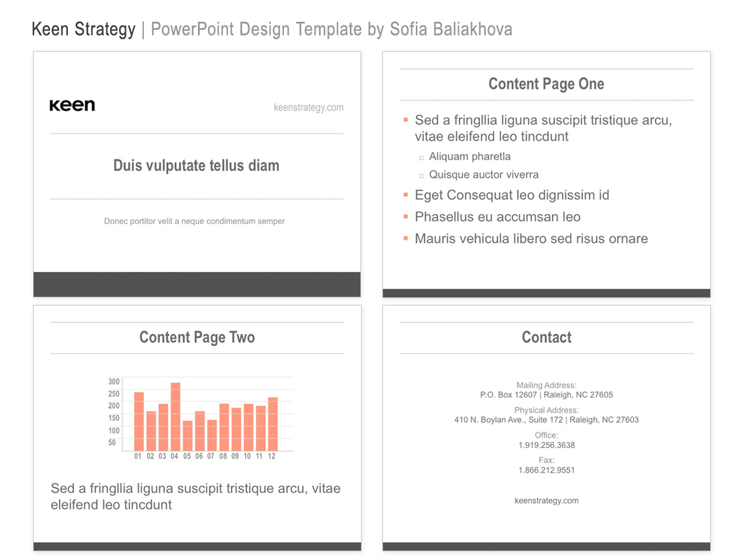Click the 'Quisque auctor viverra' sub-bullet marker

421,176
